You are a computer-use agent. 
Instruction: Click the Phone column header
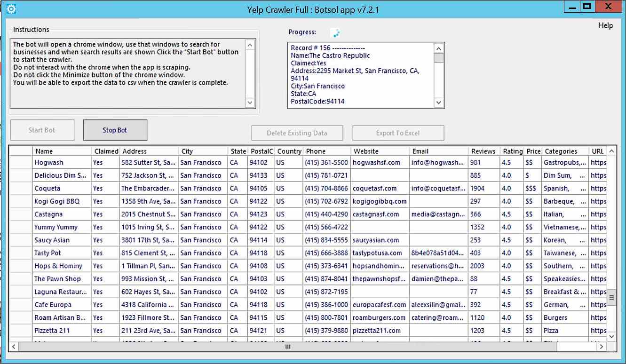327,151
